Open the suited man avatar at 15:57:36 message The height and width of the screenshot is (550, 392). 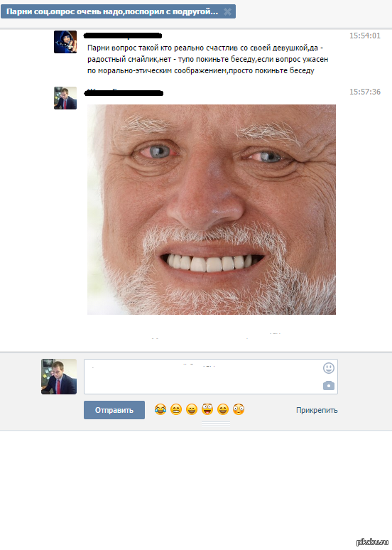click(x=65, y=98)
